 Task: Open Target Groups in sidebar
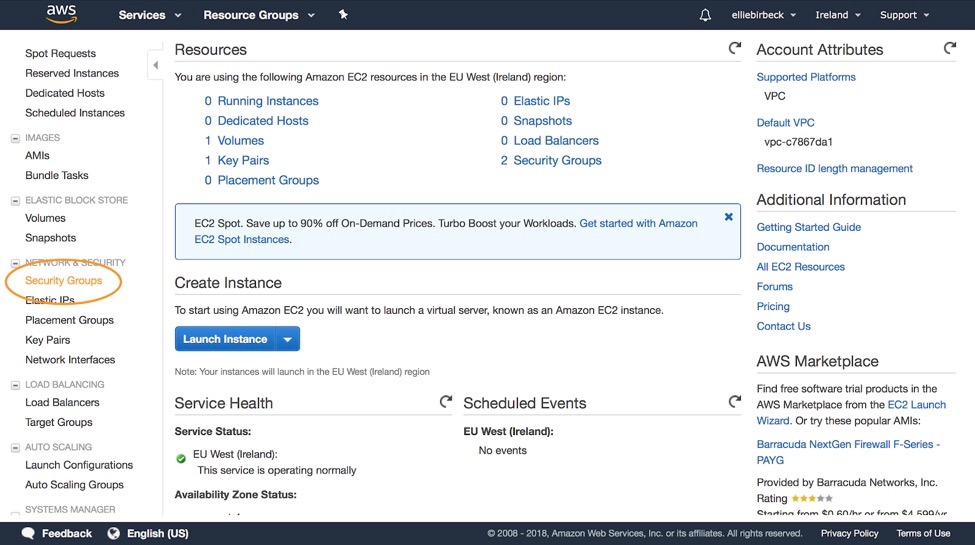pos(58,422)
